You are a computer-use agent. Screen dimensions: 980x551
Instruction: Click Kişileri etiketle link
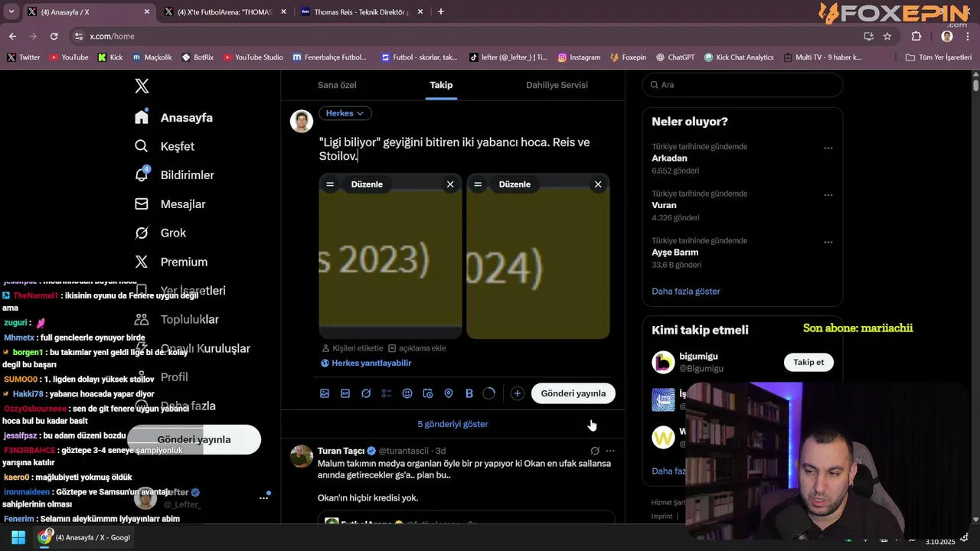click(x=351, y=348)
